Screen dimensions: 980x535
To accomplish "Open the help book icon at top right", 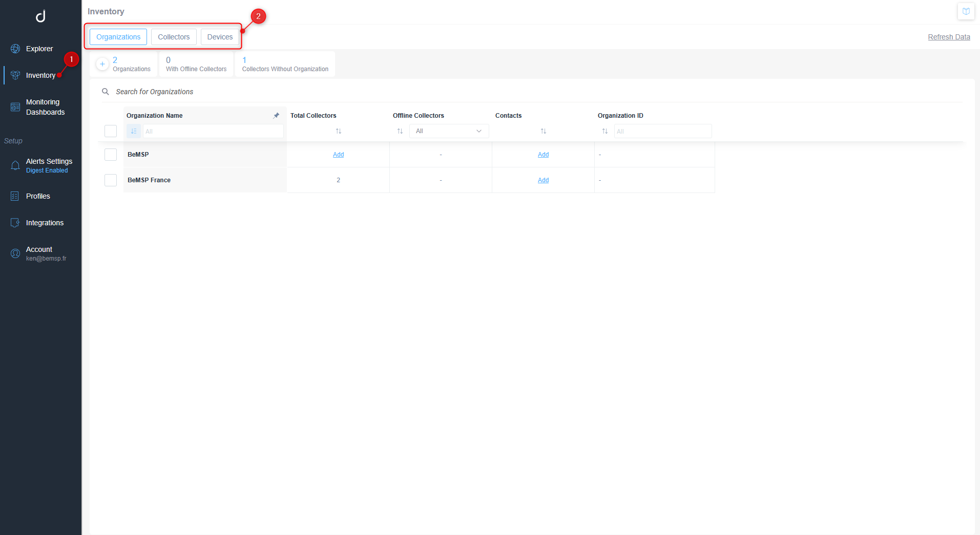I will pos(966,11).
